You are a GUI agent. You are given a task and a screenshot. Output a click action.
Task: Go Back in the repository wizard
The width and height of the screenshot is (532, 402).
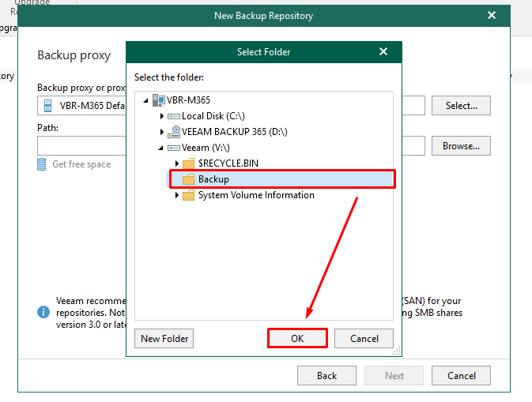pos(326,376)
